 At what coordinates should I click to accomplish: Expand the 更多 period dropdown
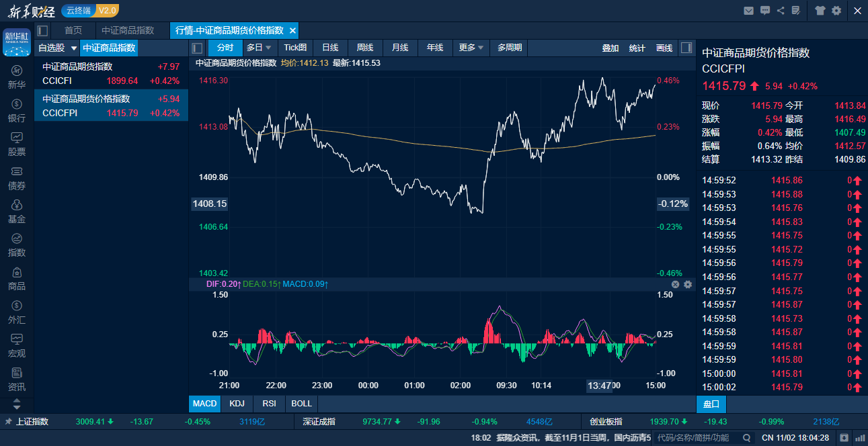tap(471, 48)
